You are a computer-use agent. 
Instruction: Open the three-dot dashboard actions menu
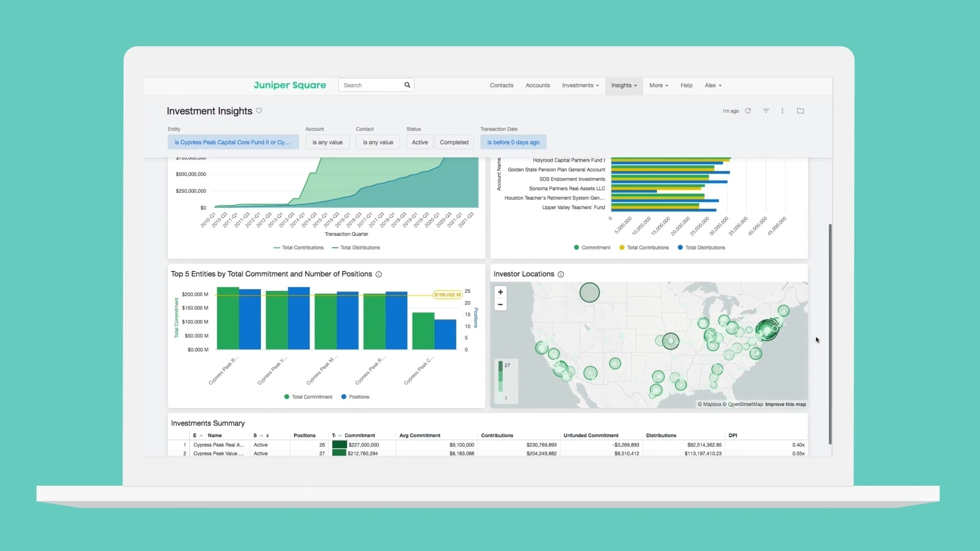point(782,111)
